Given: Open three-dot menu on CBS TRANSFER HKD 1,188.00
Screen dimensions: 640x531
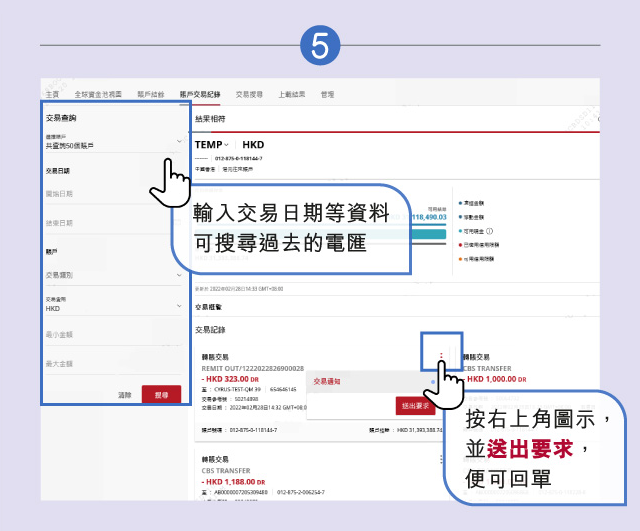Looking at the screenshot, I should coord(441,458).
